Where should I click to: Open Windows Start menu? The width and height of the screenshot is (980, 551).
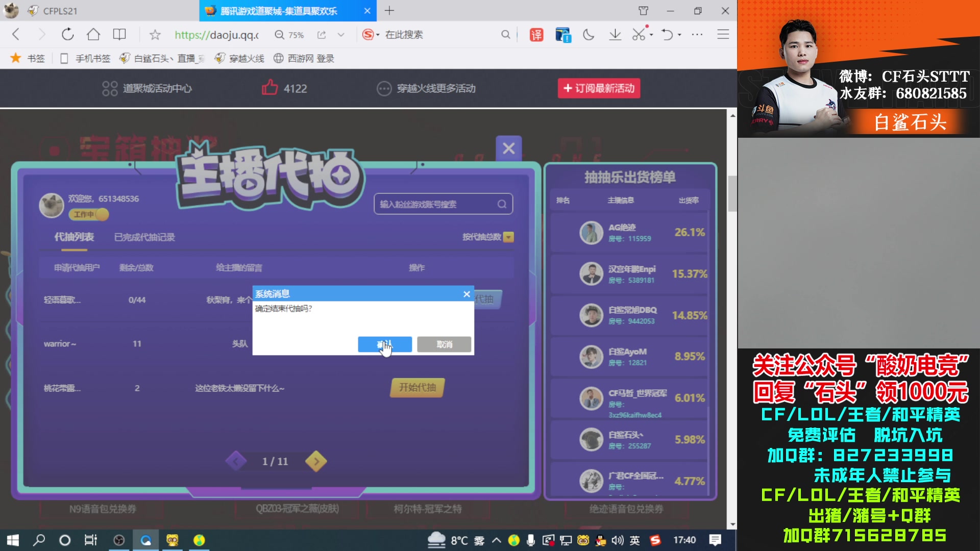[13, 540]
